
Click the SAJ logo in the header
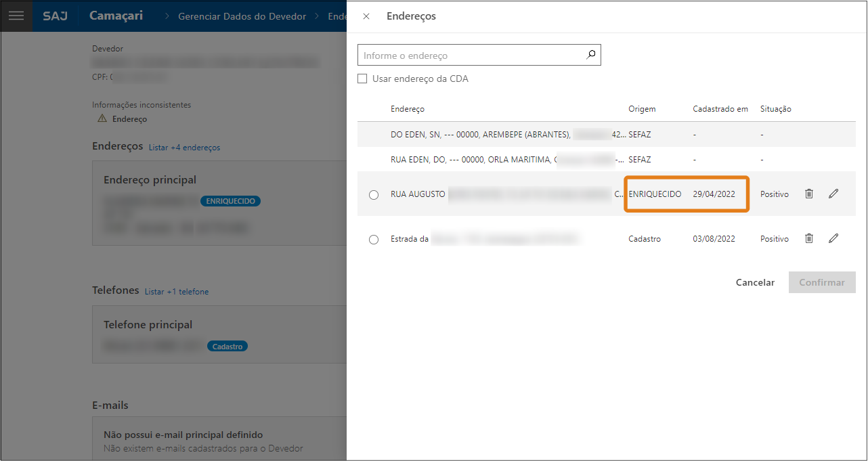56,16
